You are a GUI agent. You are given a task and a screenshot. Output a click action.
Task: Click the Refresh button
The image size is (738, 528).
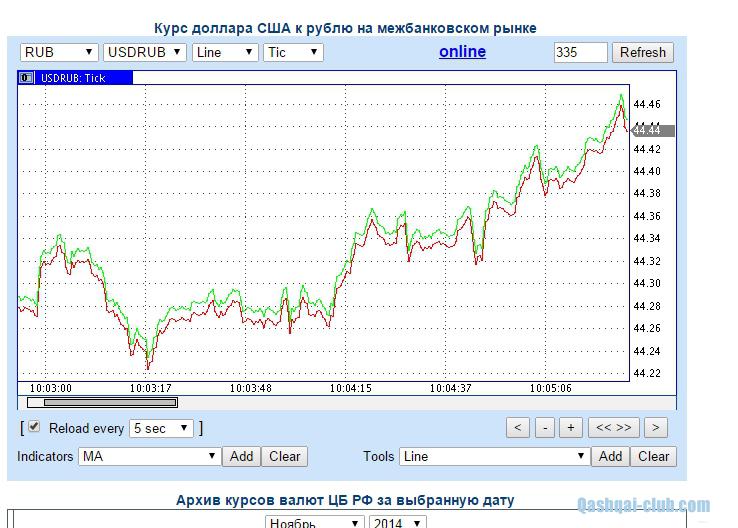[x=643, y=52]
